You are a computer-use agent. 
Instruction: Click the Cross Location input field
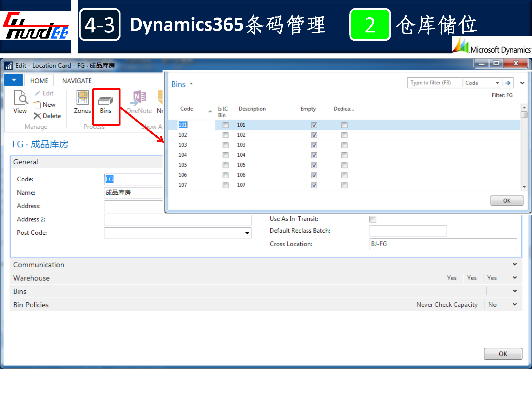click(x=443, y=244)
